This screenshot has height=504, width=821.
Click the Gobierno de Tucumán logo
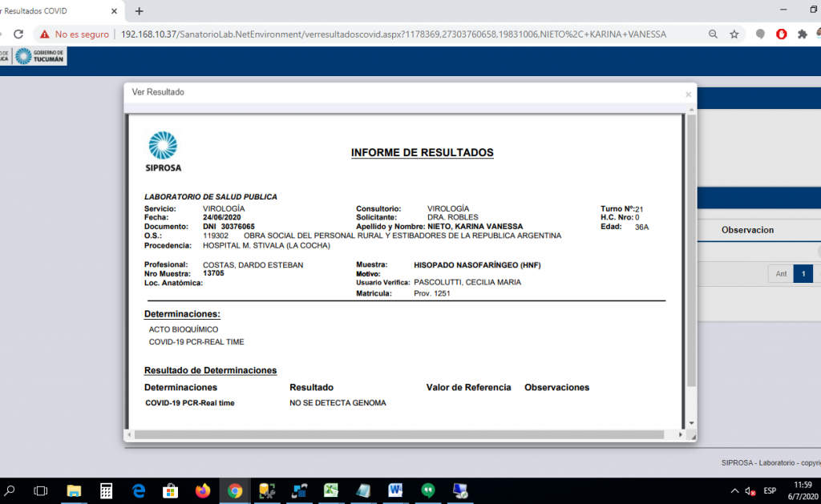40,56
